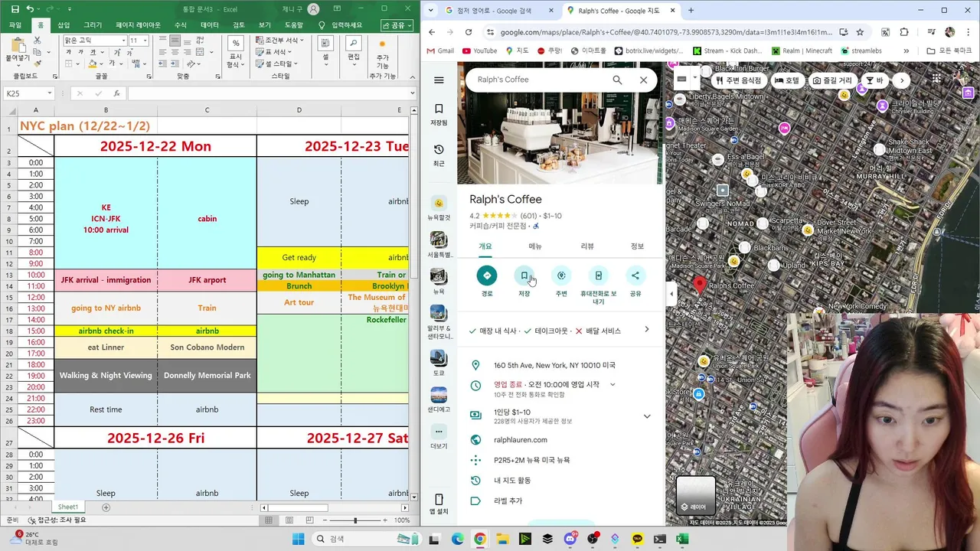Image resolution: width=980 pixels, height=551 pixels.
Task: Click the Excel zoom slider handle
Action: 354,520
